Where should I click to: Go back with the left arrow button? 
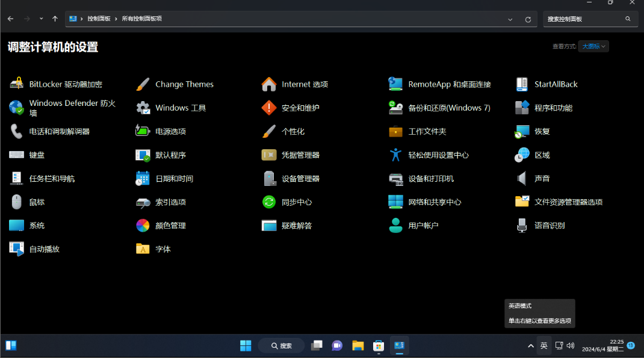(x=11, y=19)
